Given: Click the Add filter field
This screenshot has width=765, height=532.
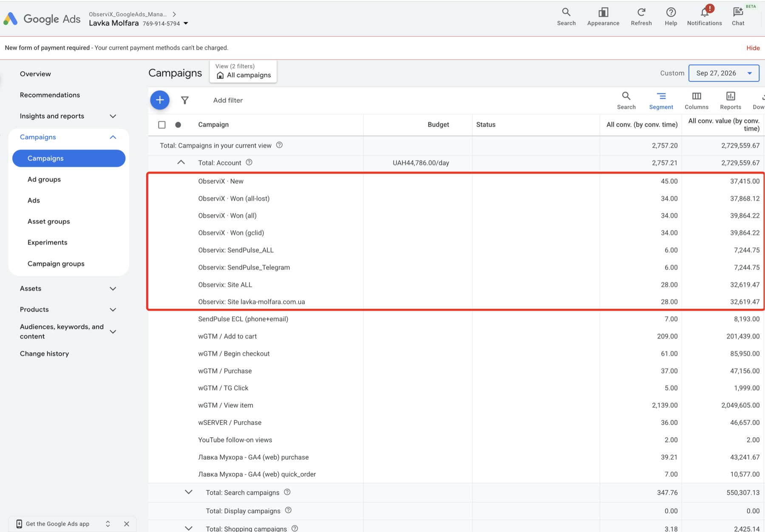Looking at the screenshot, I should pyautogui.click(x=228, y=100).
